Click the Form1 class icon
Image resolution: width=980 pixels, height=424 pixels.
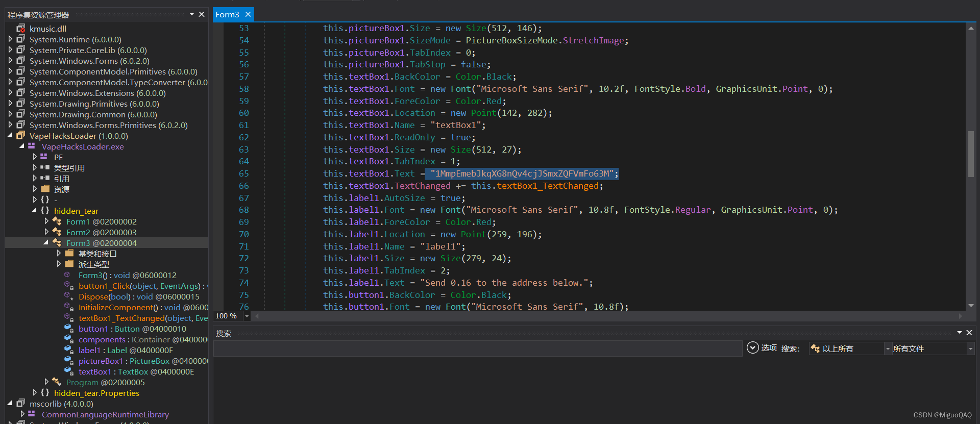[x=57, y=221]
